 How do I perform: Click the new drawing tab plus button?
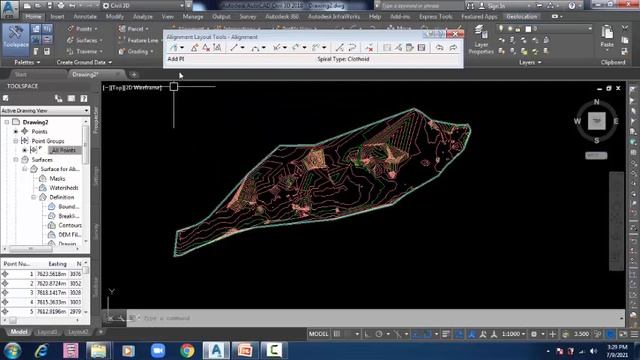[x=133, y=75]
